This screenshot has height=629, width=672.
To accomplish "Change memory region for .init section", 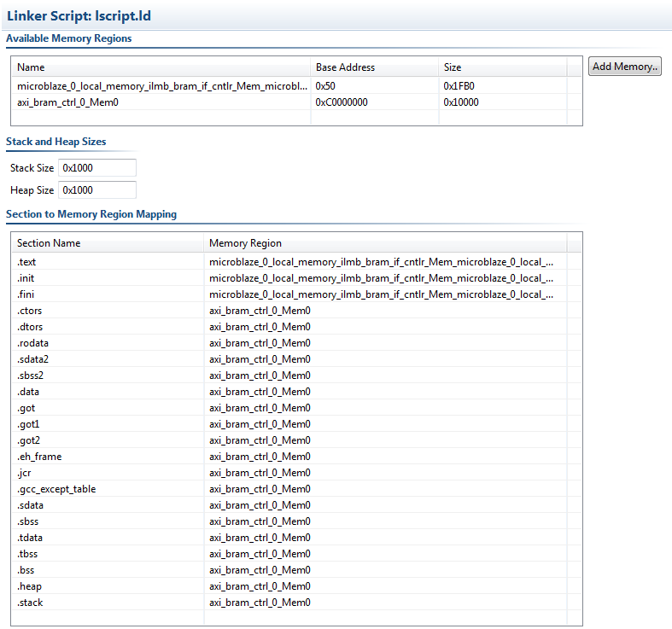I will (381, 278).
